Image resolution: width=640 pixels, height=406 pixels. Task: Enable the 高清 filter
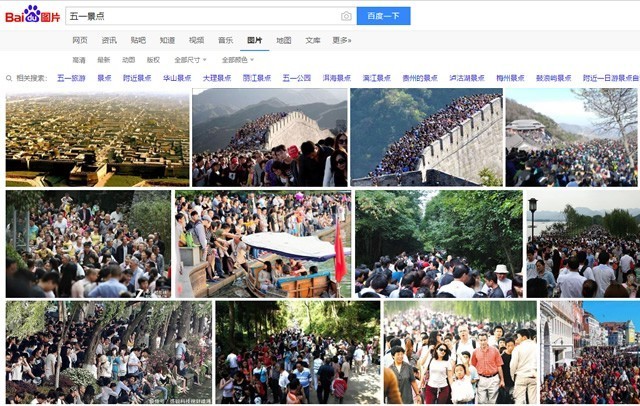coord(79,60)
